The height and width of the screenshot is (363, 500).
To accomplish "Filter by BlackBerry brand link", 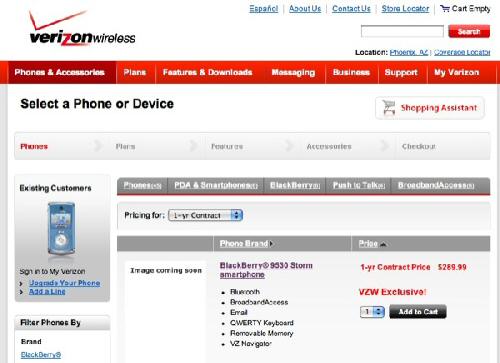I will (41, 355).
